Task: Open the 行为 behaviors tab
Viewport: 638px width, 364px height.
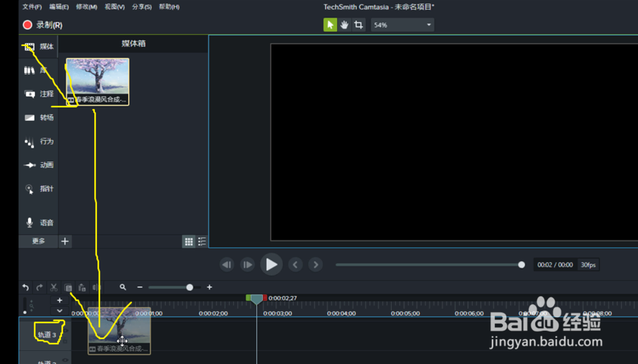Action: point(39,141)
